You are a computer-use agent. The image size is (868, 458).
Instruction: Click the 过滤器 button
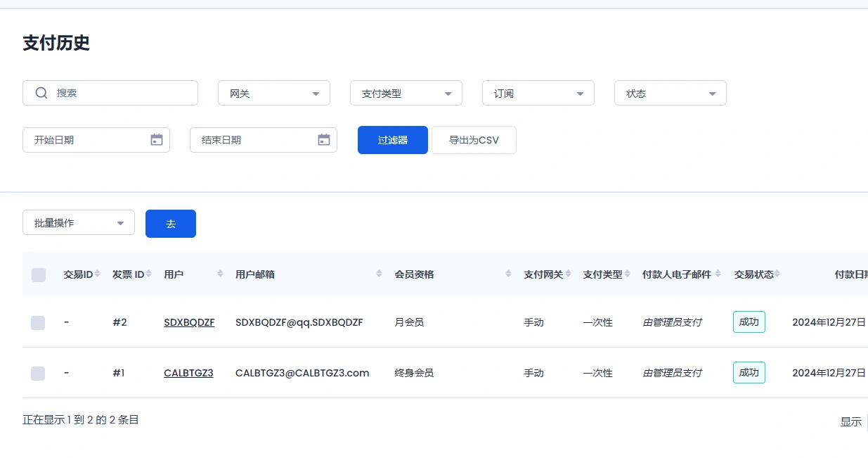pyautogui.click(x=392, y=139)
